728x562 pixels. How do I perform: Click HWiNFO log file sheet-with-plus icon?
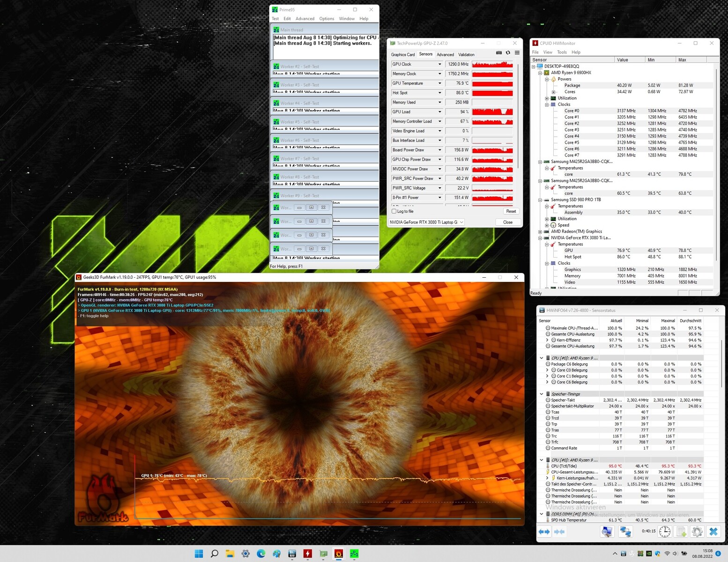pyautogui.click(x=681, y=532)
